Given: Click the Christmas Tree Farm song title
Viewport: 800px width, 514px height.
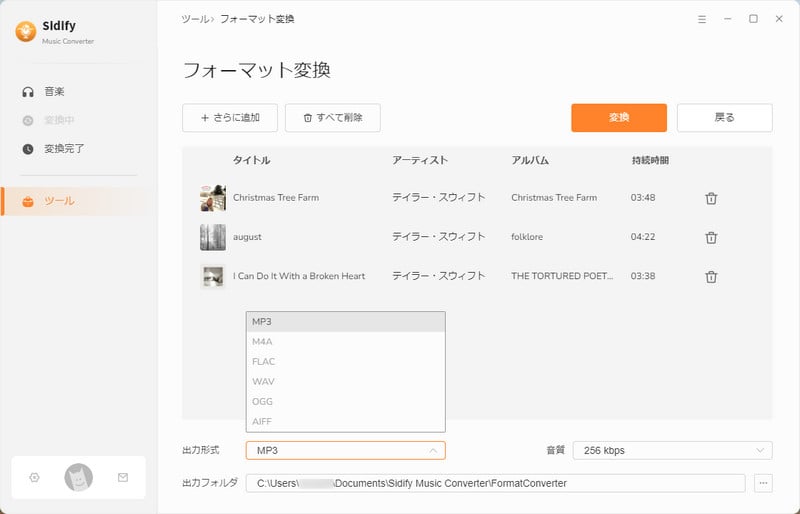Looking at the screenshot, I should 276,198.
